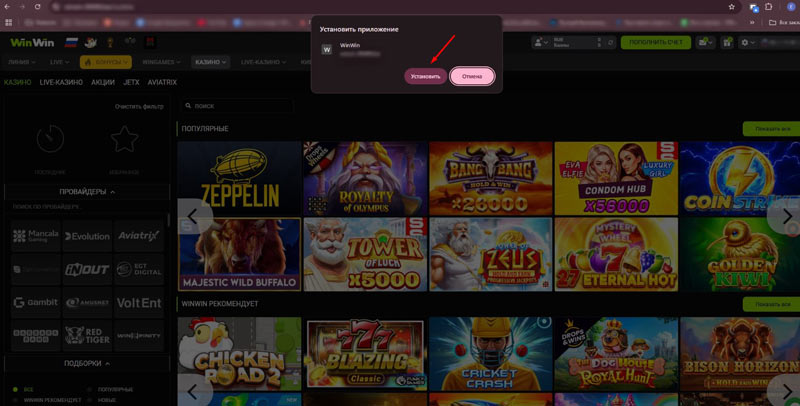This screenshot has height=406, width=800.
Task: Switch to the Live-казино tab
Action: point(61,82)
